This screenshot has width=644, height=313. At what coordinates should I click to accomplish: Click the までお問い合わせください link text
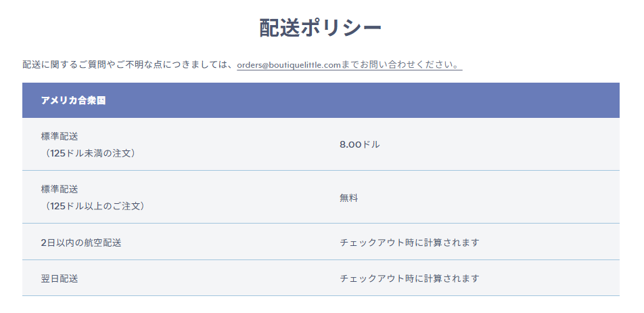tap(401, 65)
